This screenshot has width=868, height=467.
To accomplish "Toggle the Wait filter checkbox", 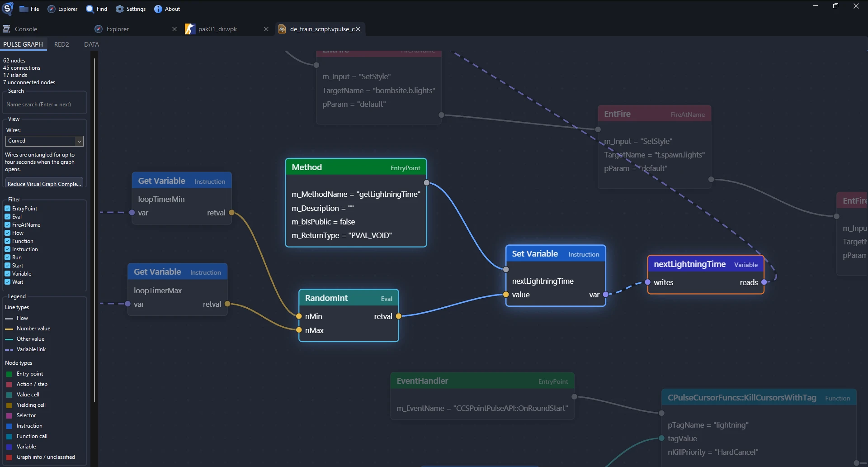I will 8,282.
